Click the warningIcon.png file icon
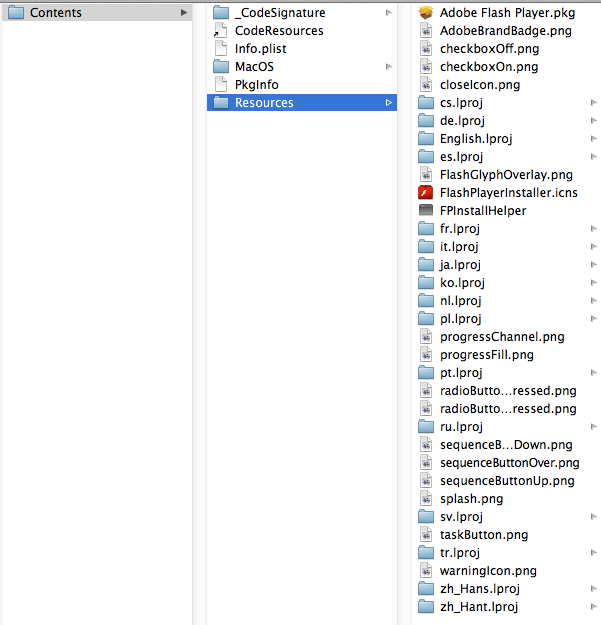The height and width of the screenshot is (625, 601). click(426, 571)
